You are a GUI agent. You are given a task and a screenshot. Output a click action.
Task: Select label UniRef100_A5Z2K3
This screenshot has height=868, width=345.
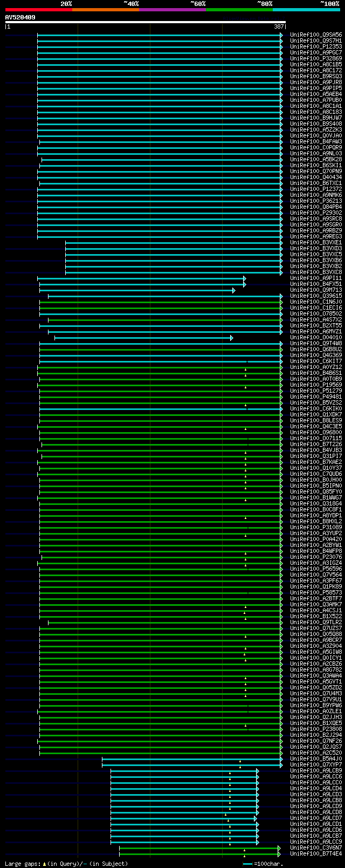click(316, 129)
